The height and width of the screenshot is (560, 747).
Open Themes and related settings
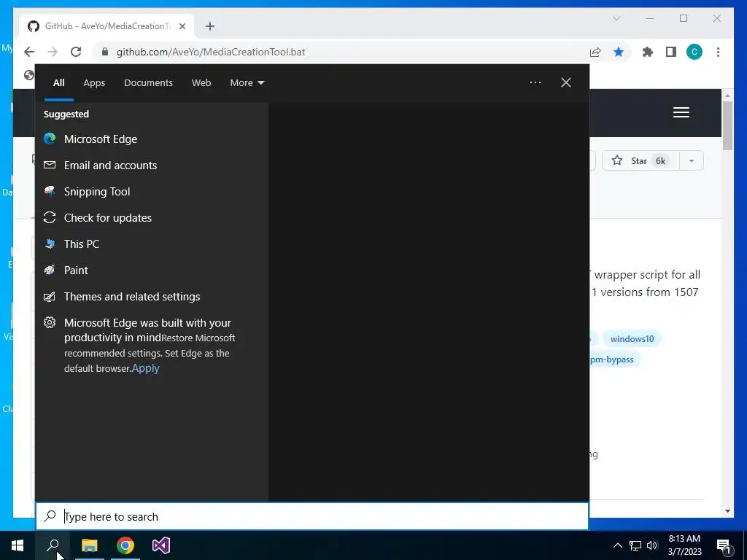click(152, 296)
